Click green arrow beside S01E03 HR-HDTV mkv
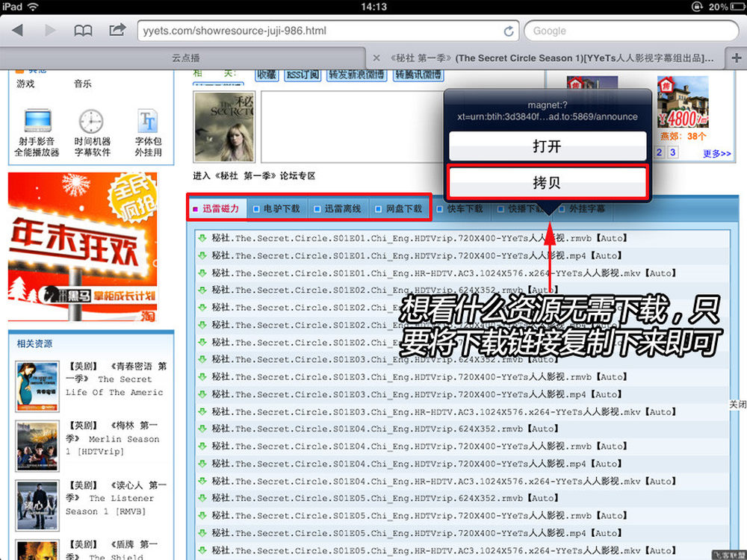 [x=202, y=412]
